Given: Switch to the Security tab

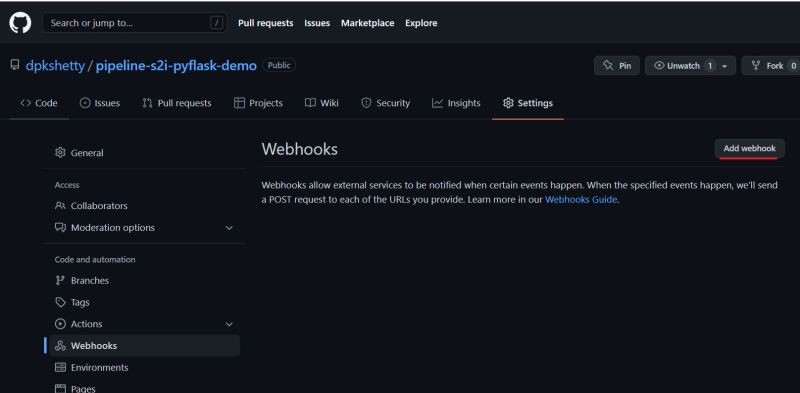Looking at the screenshot, I should [x=385, y=103].
